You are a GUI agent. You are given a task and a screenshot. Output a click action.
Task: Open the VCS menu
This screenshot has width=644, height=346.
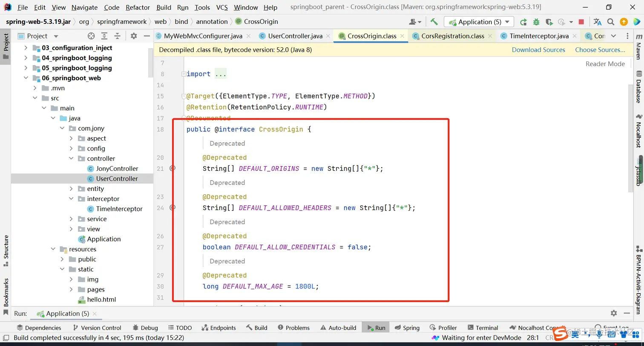point(222,7)
